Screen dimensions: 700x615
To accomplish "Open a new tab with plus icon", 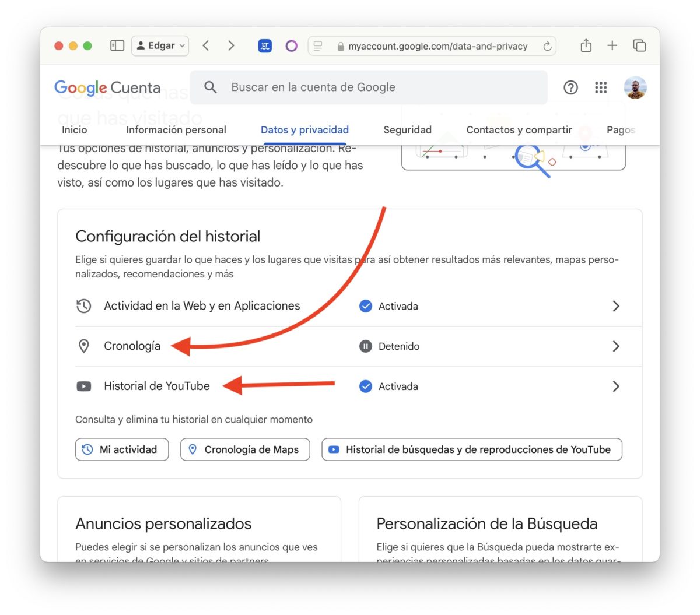I will pos(612,45).
